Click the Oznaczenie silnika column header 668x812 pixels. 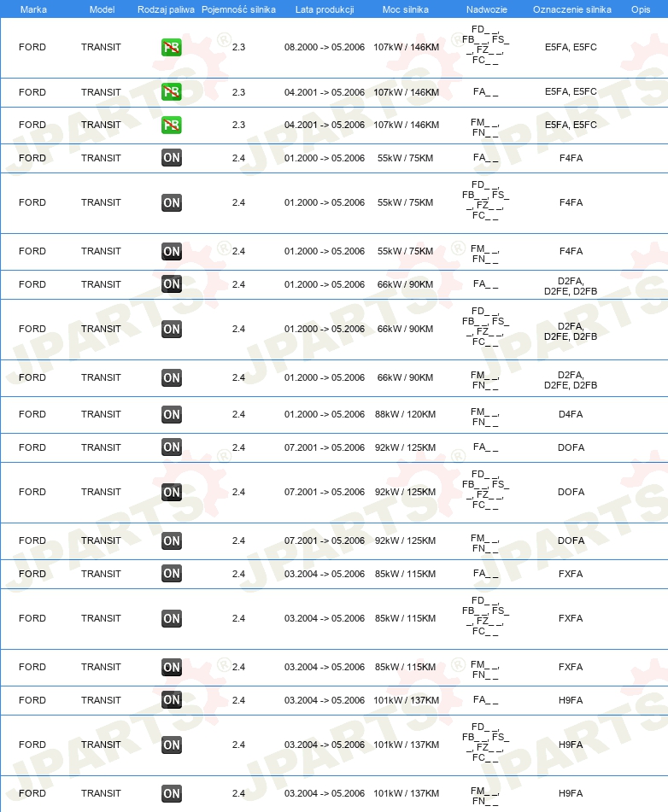[x=571, y=9]
